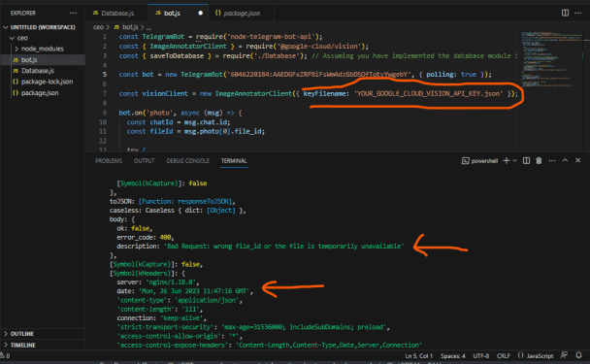Click 'Bad Request: wrong file_id' terminal description

tap(283, 247)
